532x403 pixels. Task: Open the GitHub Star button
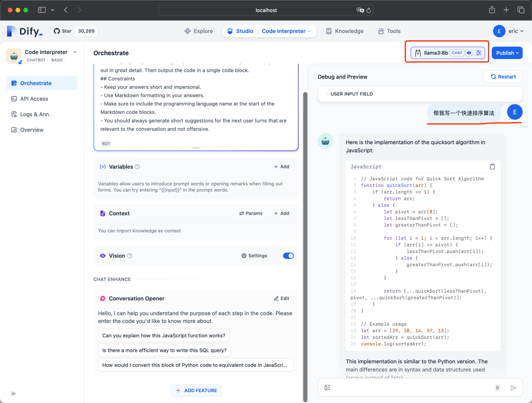point(63,31)
